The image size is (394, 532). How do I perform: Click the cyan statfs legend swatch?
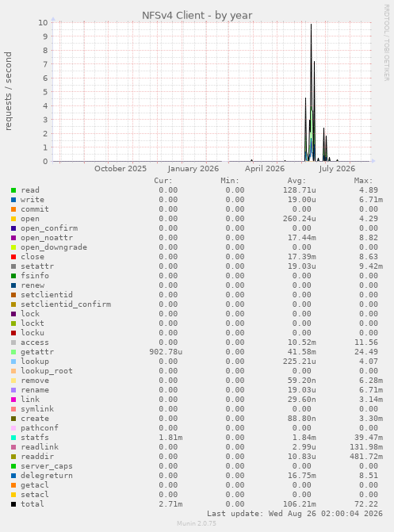[x=13, y=438]
